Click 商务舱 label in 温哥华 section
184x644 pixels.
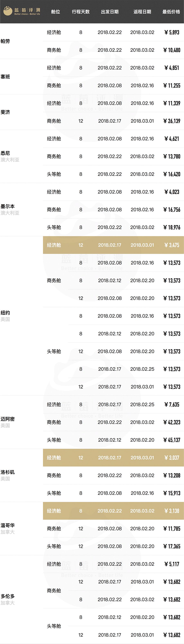coord(54,529)
